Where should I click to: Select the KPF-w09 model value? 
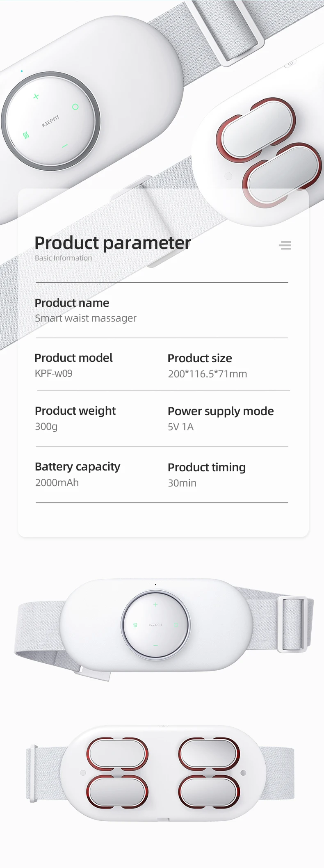click(x=54, y=373)
